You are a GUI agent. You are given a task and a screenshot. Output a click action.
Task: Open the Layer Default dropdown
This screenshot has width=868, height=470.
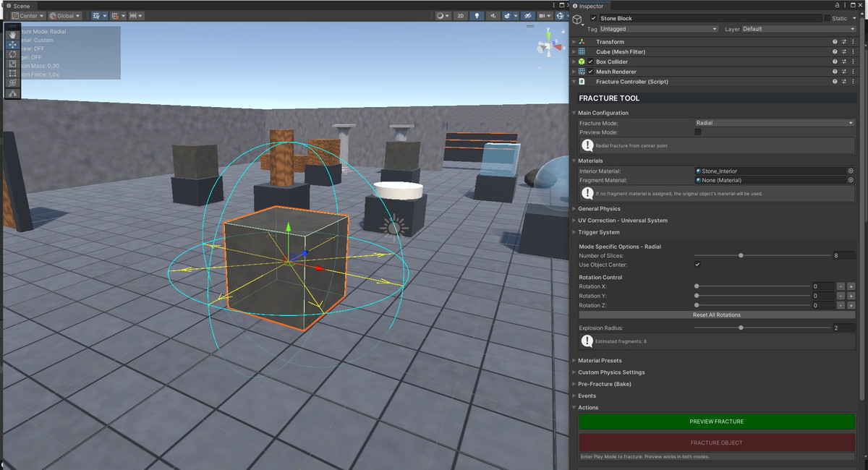(x=798, y=29)
